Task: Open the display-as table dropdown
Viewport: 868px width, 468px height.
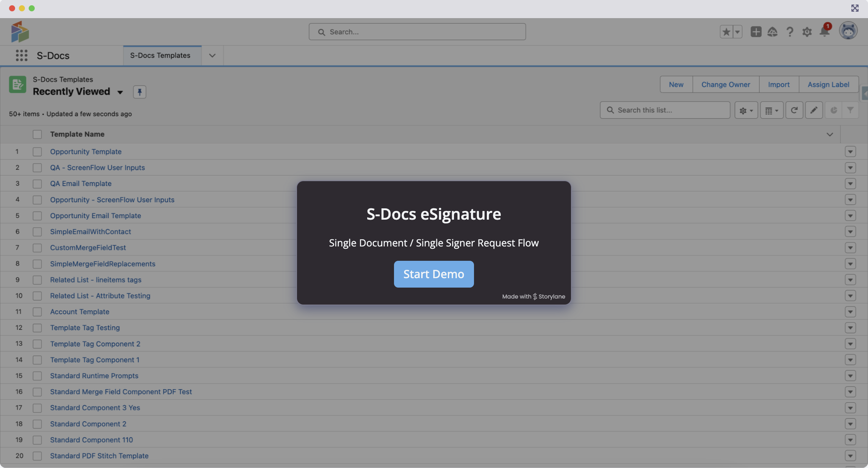Action: pyautogui.click(x=772, y=110)
